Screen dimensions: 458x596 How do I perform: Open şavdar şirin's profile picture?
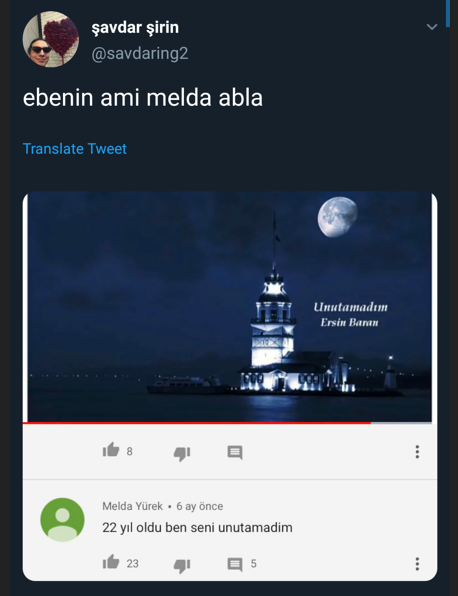51,39
